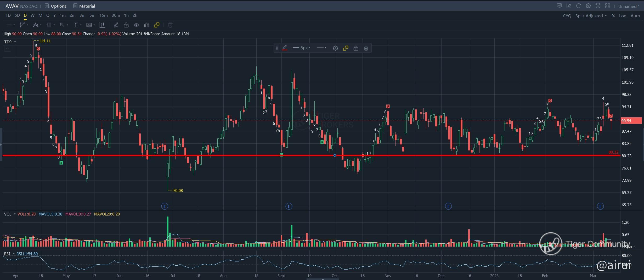Open settings gear in floating line toolbar
644x280 pixels.
pos(335,48)
